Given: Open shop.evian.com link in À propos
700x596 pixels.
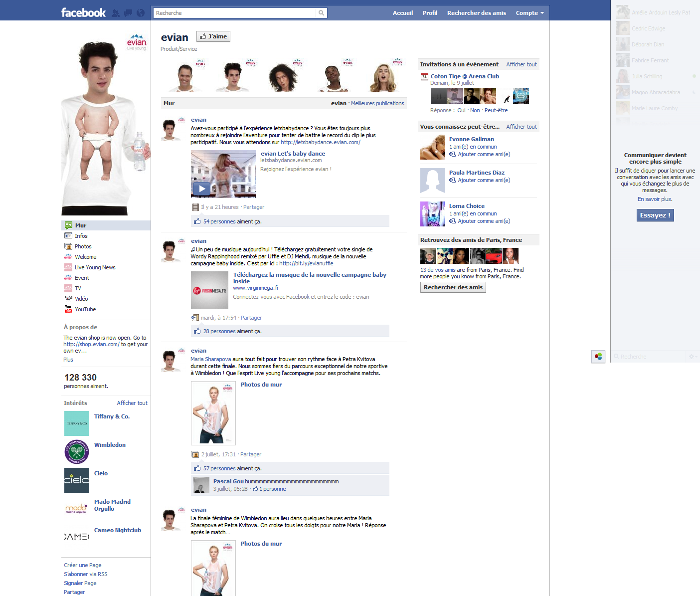Looking at the screenshot, I should point(91,344).
